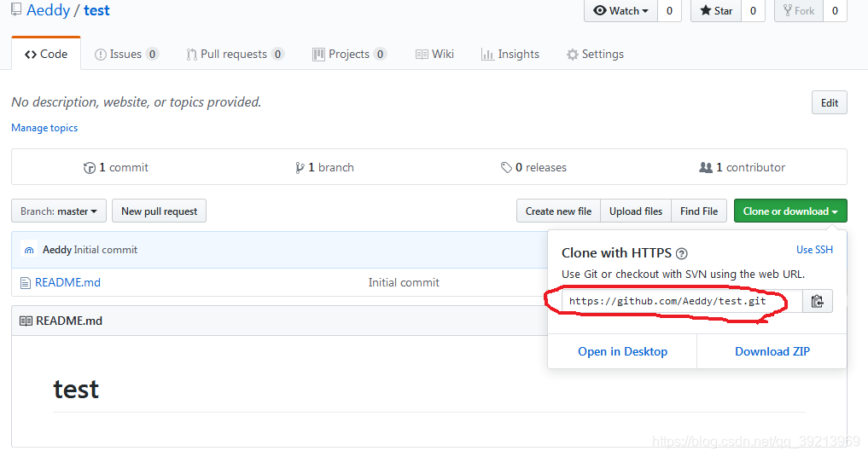Click the Find File button
The width and height of the screenshot is (868, 457).
pyautogui.click(x=699, y=211)
